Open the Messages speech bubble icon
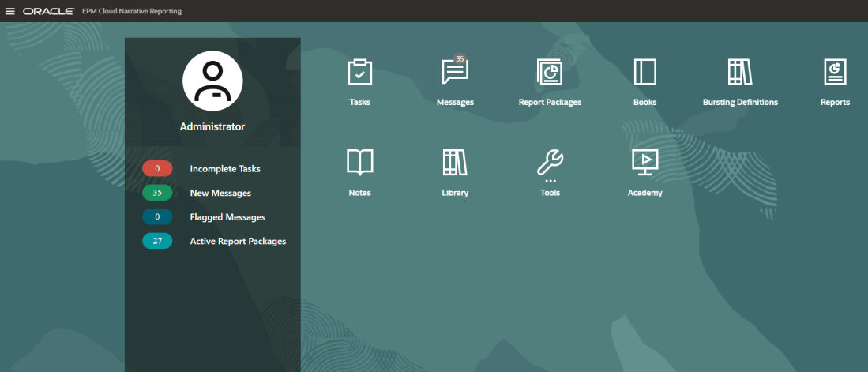 click(x=454, y=73)
